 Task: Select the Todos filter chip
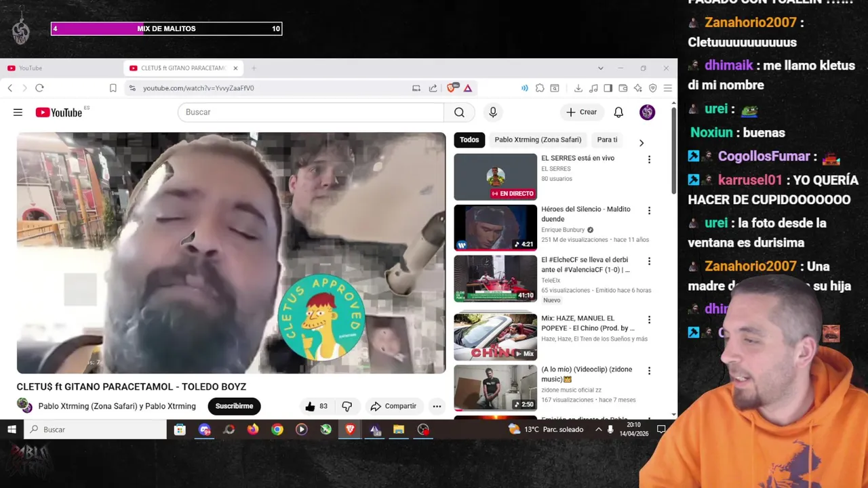(469, 140)
